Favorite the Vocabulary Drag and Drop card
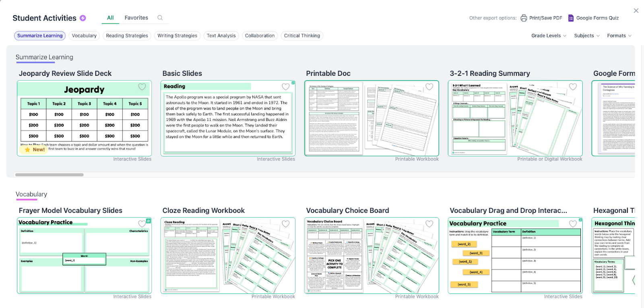Image resolution: width=644 pixels, height=308 pixels. (x=573, y=224)
